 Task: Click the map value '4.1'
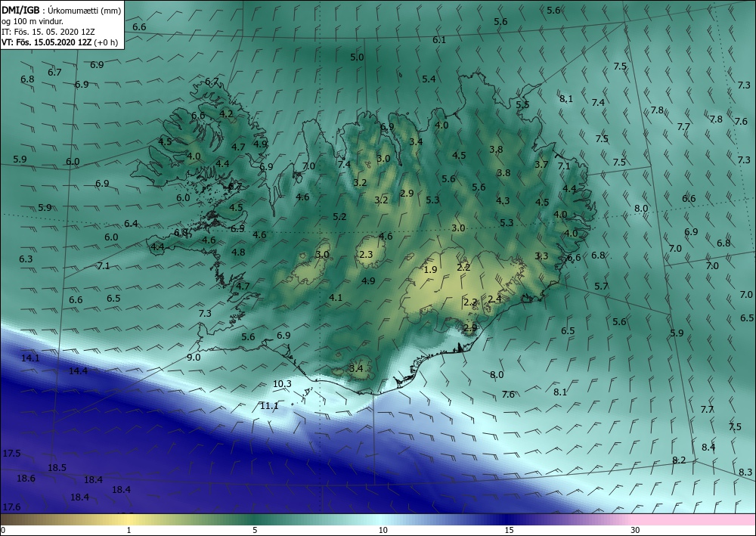point(336,297)
